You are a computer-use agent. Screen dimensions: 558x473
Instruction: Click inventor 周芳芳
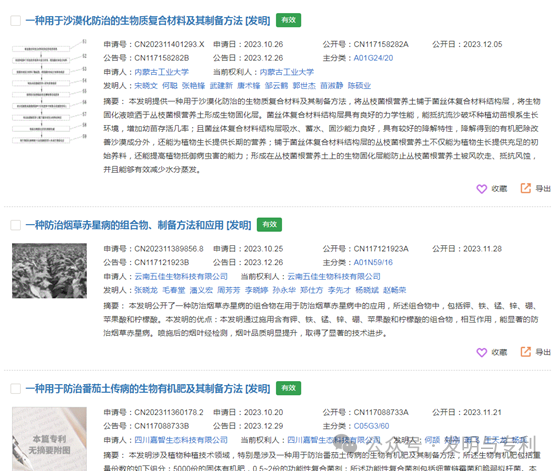229,290
